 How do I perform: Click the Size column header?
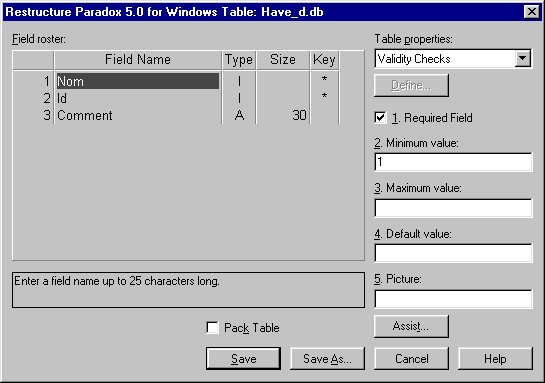pyautogui.click(x=283, y=59)
